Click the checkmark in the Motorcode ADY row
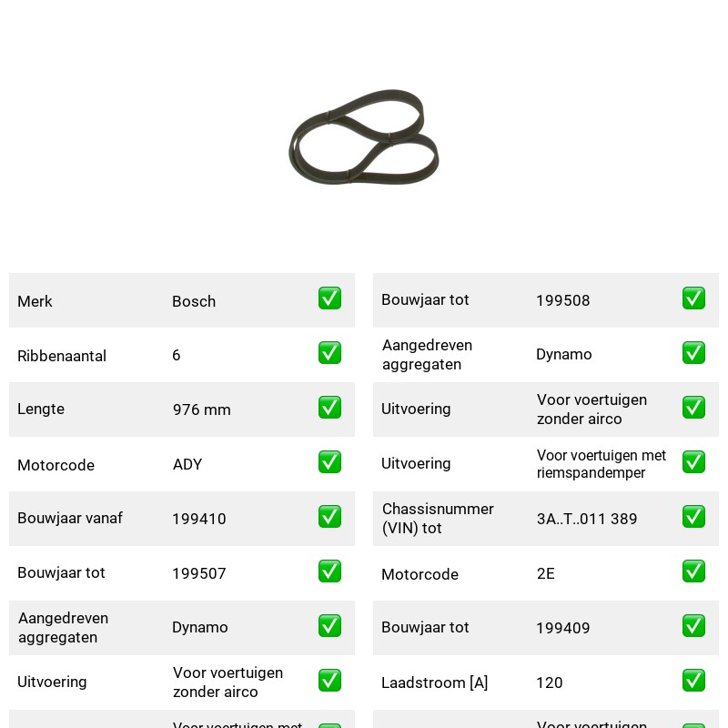Viewport: 728px width, 728px height. click(x=329, y=462)
